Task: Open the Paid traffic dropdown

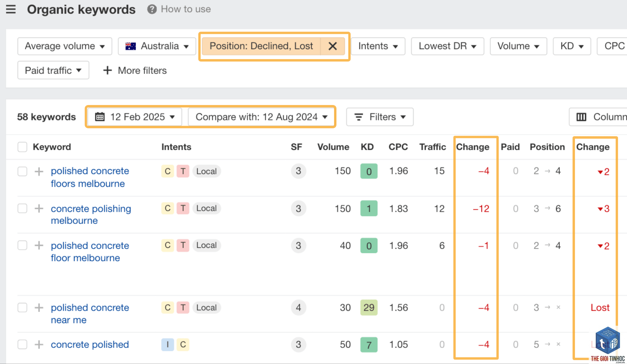Action: click(x=53, y=70)
